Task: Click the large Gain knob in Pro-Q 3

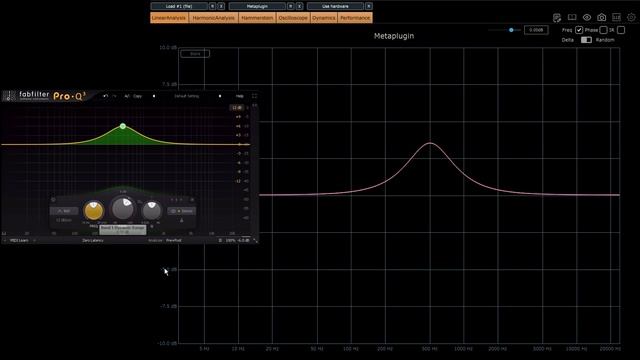Action: pos(123,208)
